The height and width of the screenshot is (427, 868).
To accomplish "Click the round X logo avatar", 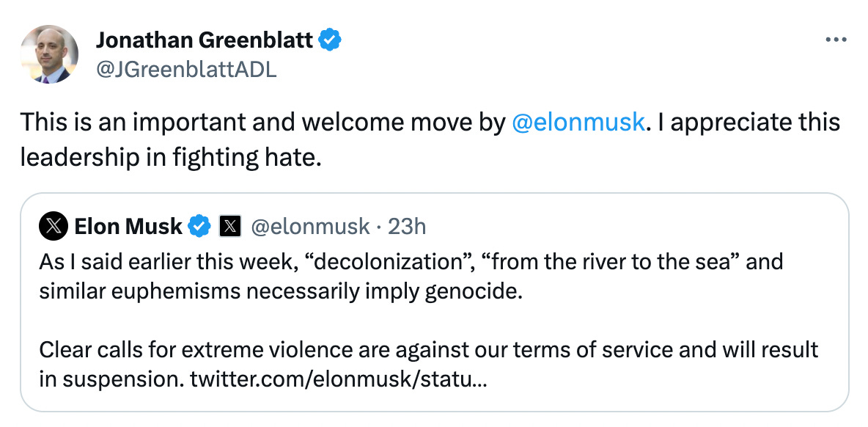I will click(55, 227).
